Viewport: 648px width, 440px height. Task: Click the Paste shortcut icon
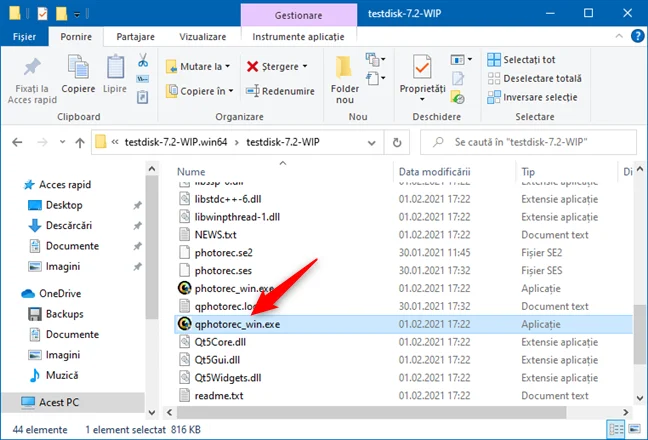pyautogui.click(x=143, y=97)
